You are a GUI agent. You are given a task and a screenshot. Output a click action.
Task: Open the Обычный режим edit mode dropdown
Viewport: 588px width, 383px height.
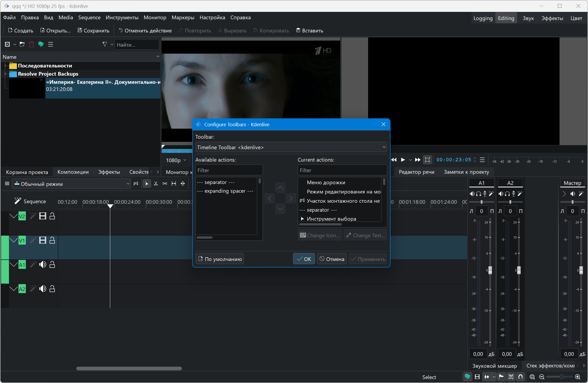pos(72,184)
